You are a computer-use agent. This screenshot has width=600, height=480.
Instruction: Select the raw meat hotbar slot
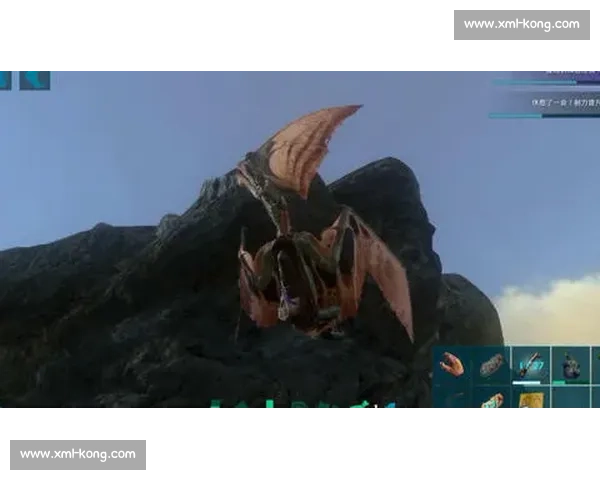(452, 365)
